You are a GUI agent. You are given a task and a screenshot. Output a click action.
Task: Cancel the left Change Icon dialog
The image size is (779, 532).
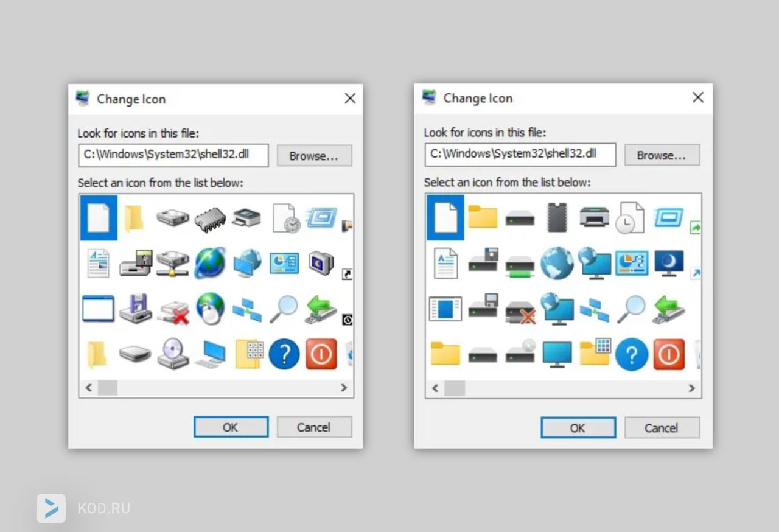click(x=315, y=427)
